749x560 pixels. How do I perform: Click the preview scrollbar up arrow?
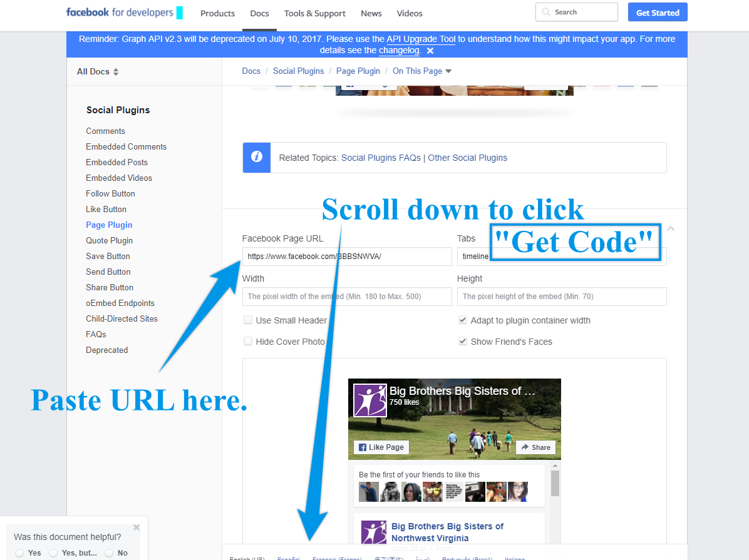click(x=555, y=466)
